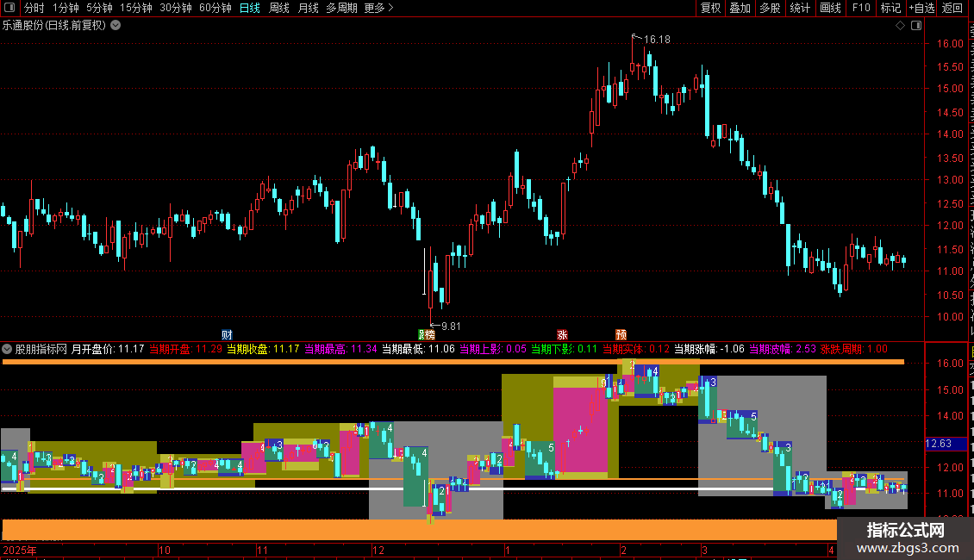The width and height of the screenshot is (974, 560).
Task: Click the 2025年 label on the time axis
Action: point(20,550)
